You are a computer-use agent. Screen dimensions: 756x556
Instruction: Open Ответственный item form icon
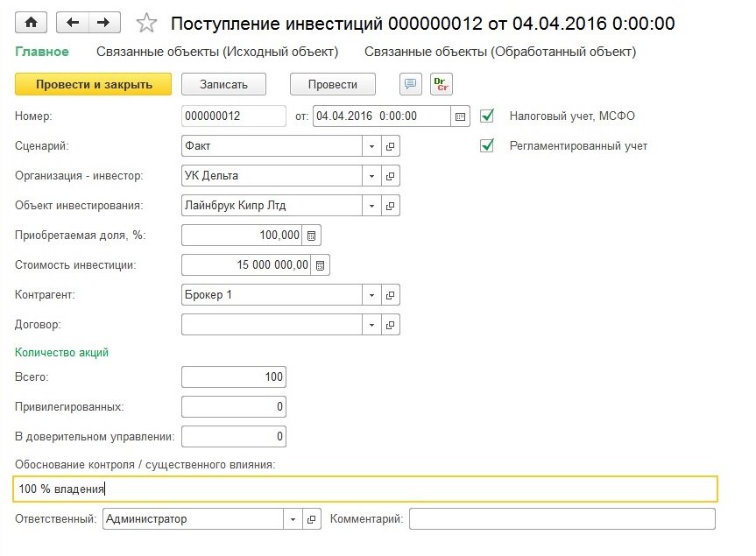pyautogui.click(x=312, y=519)
